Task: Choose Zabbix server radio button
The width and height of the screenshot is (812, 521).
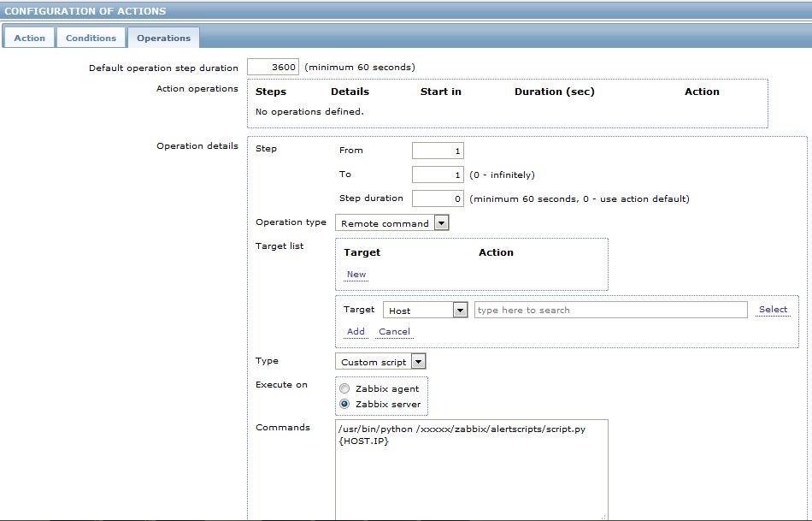Action: pos(345,404)
